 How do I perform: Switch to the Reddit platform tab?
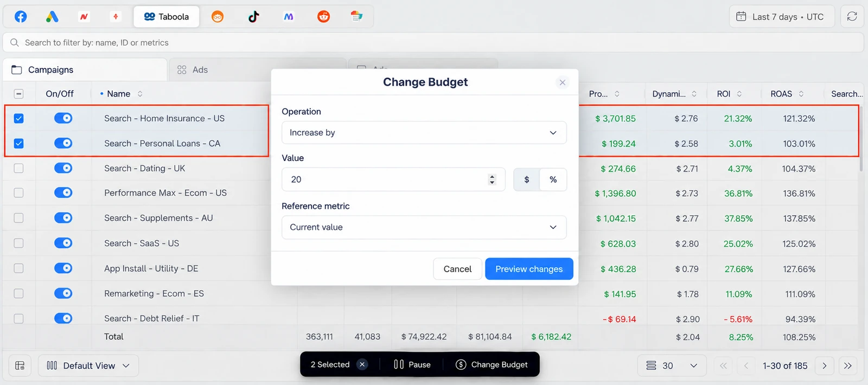click(324, 17)
